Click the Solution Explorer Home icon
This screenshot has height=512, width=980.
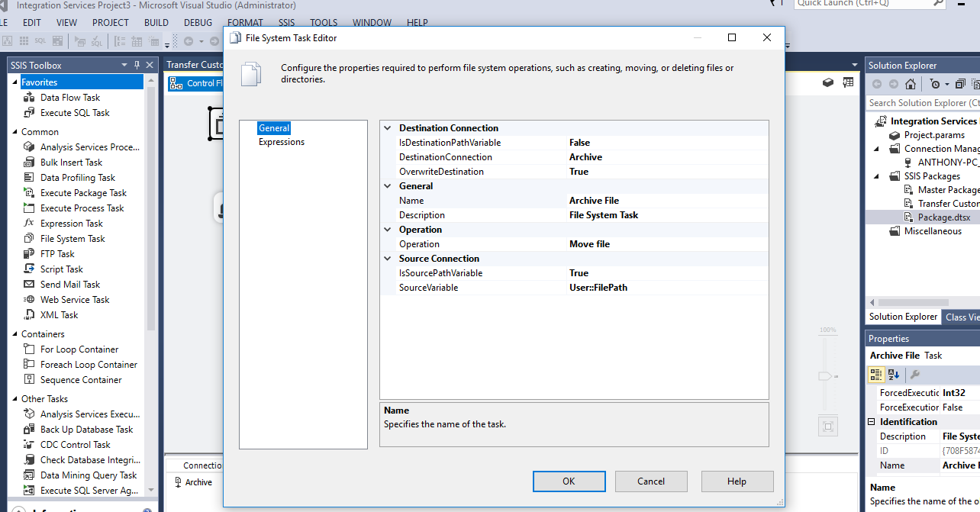pyautogui.click(x=911, y=84)
